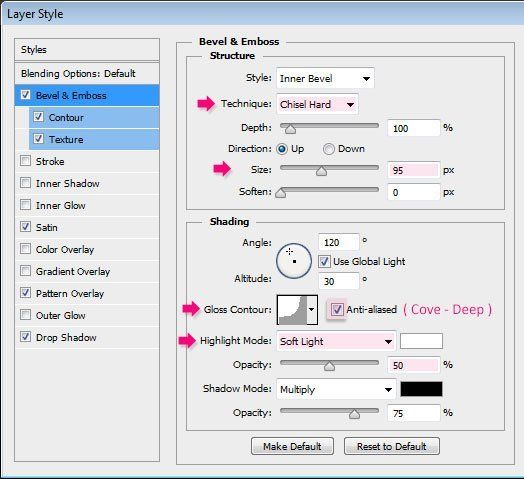Open the Satin style settings
Viewport: 524px width, 479px height.
(x=87, y=227)
